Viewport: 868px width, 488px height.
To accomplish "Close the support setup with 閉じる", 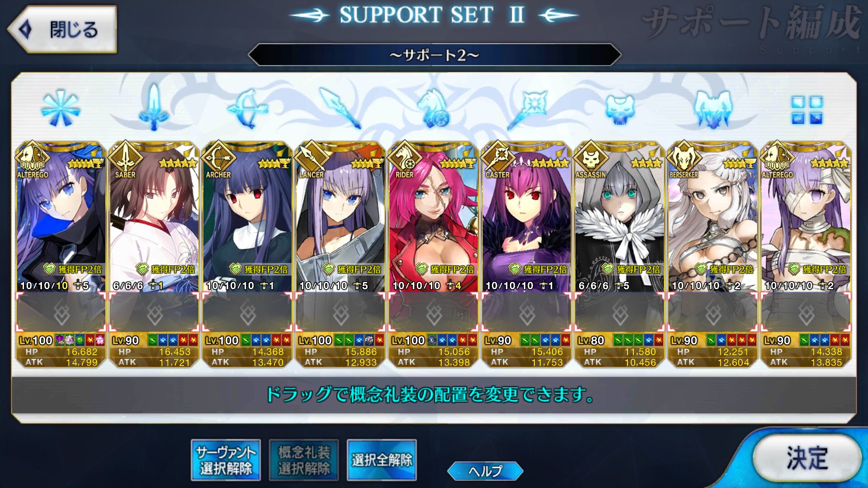I will coord(62,29).
